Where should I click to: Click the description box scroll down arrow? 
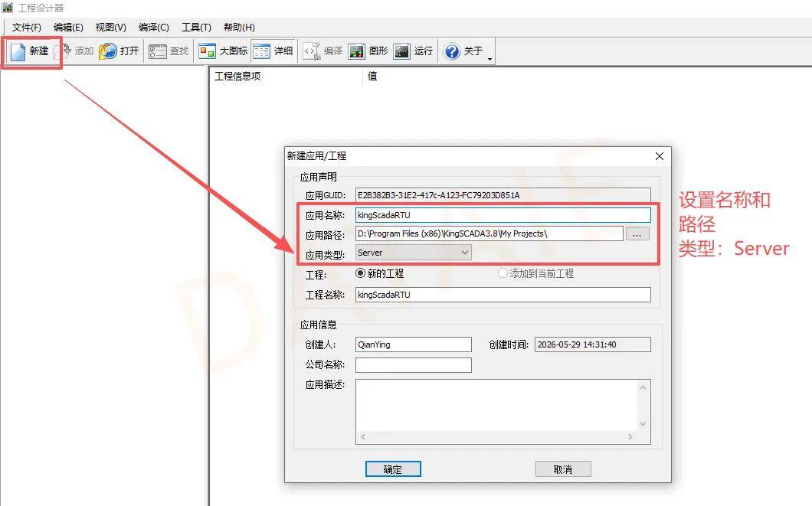point(643,424)
